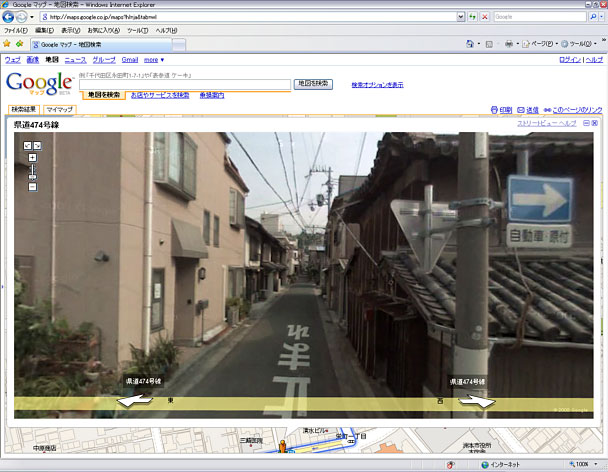This screenshot has width=608, height=472.
Task: Rotate the view left with the top-left arrow icon
Action: [x=27, y=145]
